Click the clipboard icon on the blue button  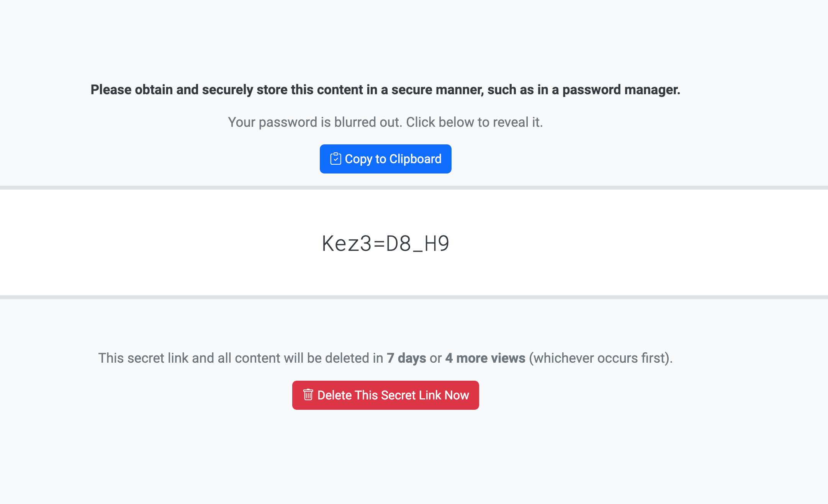tap(335, 159)
